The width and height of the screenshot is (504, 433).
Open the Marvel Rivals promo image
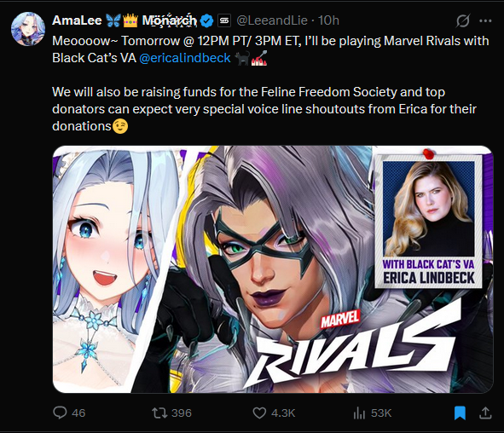pyautogui.click(x=273, y=269)
